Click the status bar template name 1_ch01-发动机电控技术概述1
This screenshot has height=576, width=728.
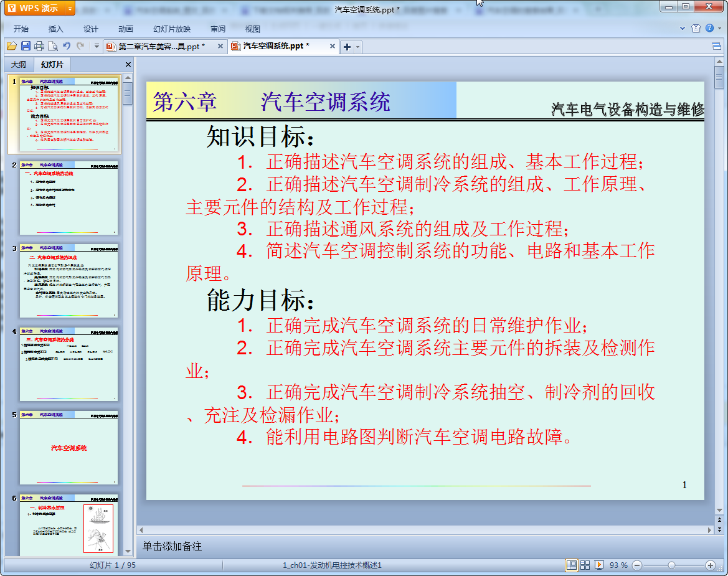click(332, 565)
